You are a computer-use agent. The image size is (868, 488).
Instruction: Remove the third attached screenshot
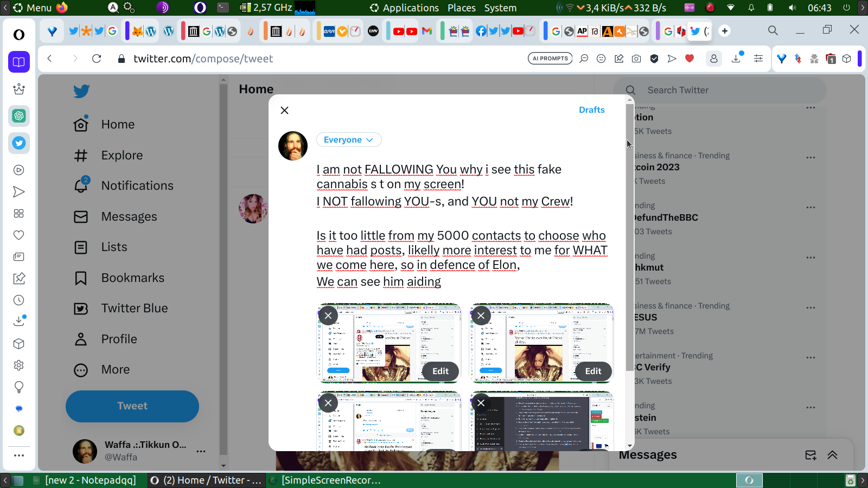pos(328,403)
